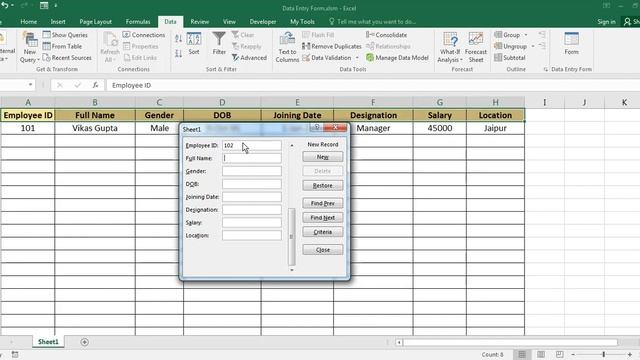Image resolution: width=640 pixels, height=360 pixels.
Task: Click Close button in form dialog
Action: (322, 250)
